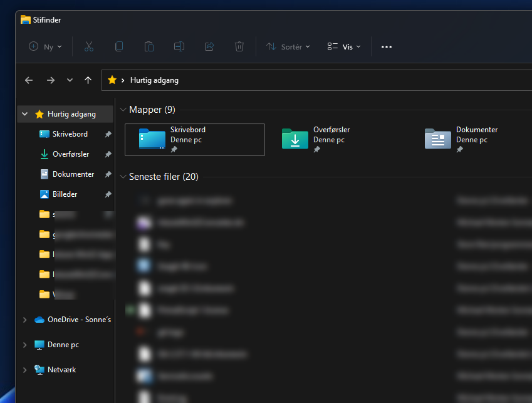Toggle pin next to Overførsler in sidebar
This screenshot has height=403, width=532.
pyautogui.click(x=108, y=154)
